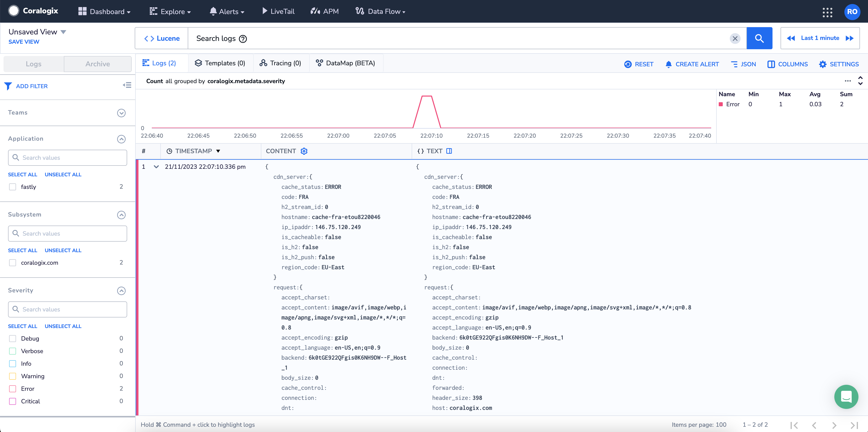Toggle the Lucene query syntax button
Image resolution: width=868 pixels, height=432 pixels.
(x=162, y=38)
